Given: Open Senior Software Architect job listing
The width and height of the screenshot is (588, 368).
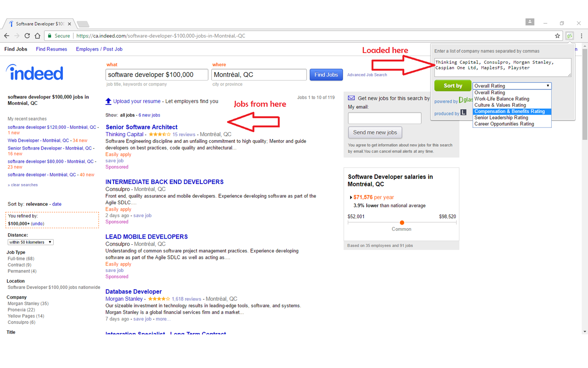Looking at the screenshot, I should pyautogui.click(x=141, y=127).
